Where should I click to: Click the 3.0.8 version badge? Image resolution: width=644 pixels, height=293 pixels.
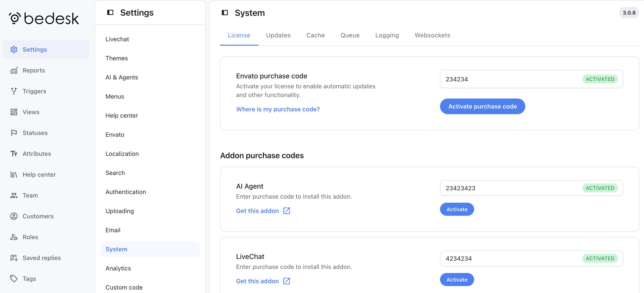point(629,13)
